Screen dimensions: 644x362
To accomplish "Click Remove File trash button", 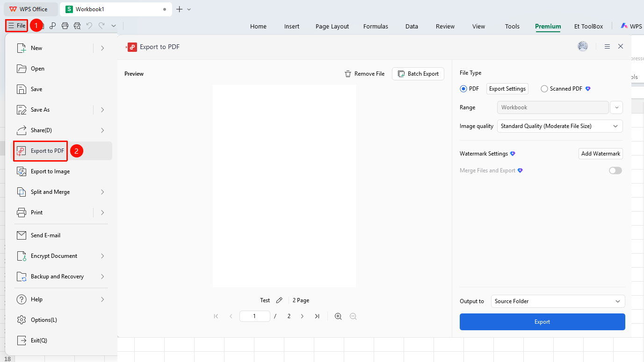I will [364, 74].
